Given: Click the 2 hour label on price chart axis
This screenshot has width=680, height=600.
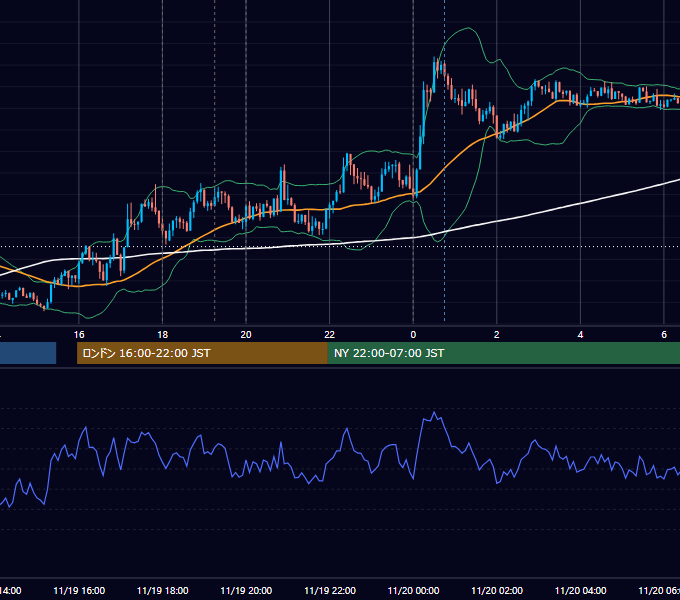Looking at the screenshot, I should (x=497, y=335).
